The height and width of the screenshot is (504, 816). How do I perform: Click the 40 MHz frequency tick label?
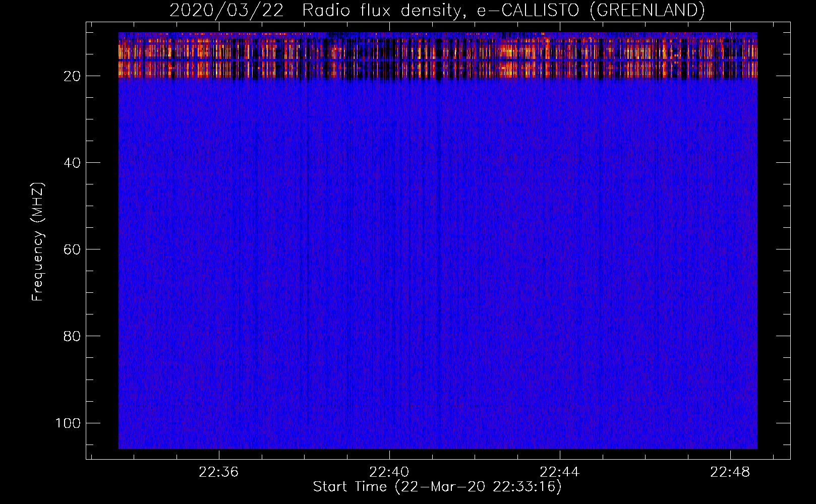72,163
